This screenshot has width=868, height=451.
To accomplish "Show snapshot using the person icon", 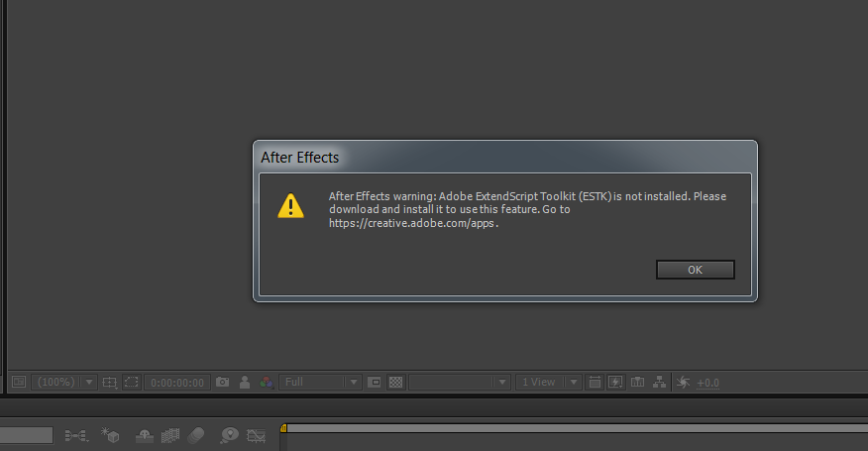I will pos(244,383).
